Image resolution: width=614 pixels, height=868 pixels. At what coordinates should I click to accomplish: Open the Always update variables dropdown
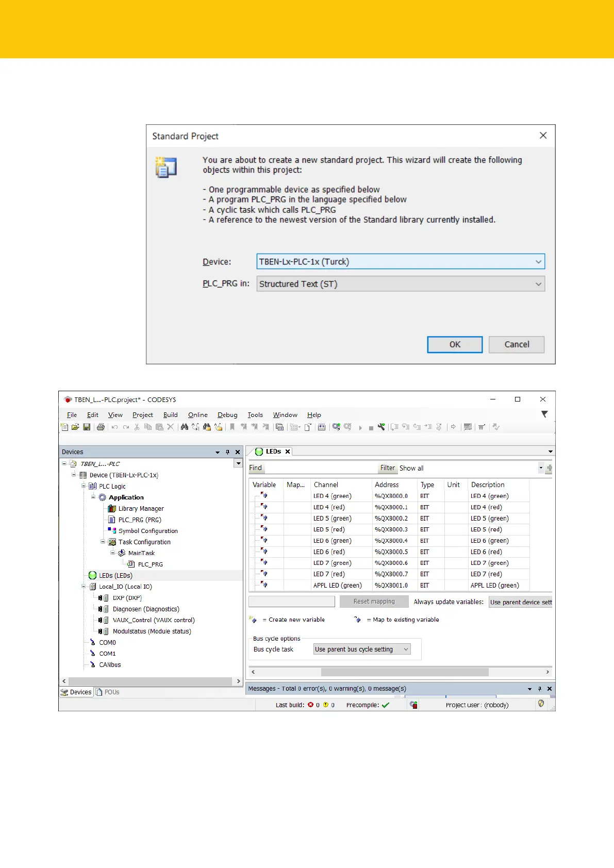[520, 602]
